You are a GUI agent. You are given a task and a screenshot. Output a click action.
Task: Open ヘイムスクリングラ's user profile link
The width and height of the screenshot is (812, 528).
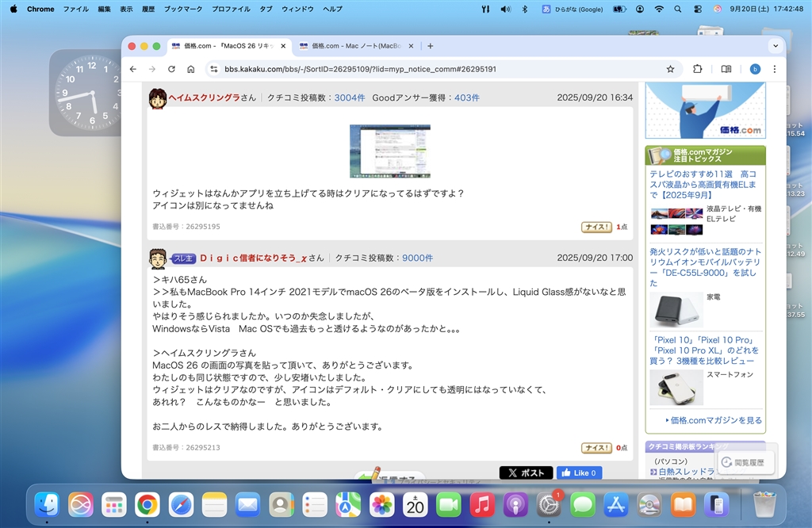[x=204, y=98]
